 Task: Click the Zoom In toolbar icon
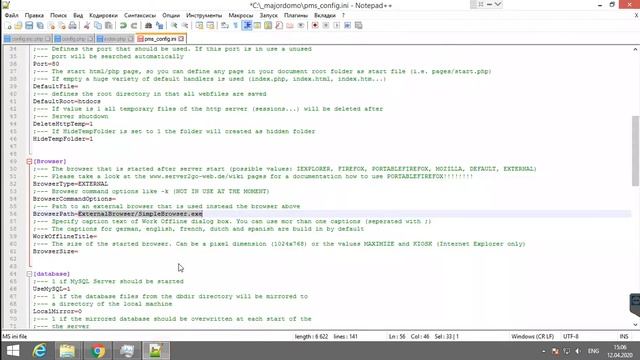point(174,26)
